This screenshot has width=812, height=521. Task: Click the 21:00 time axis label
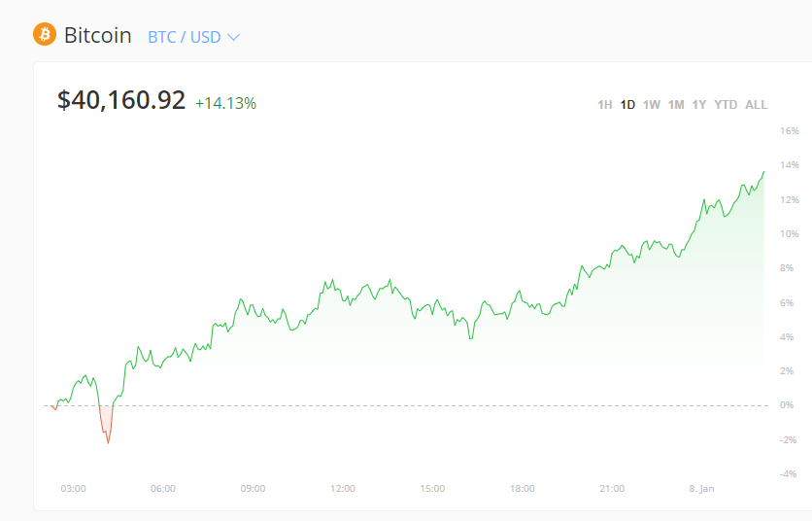(612, 488)
